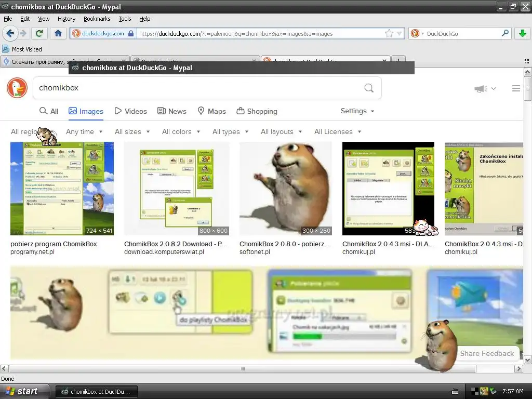The height and width of the screenshot is (399, 532).
Task: Open the Edit menu
Action: point(25,19)
